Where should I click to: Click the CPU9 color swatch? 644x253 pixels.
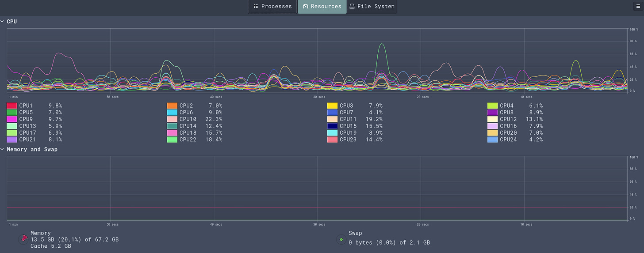[12, 119]
